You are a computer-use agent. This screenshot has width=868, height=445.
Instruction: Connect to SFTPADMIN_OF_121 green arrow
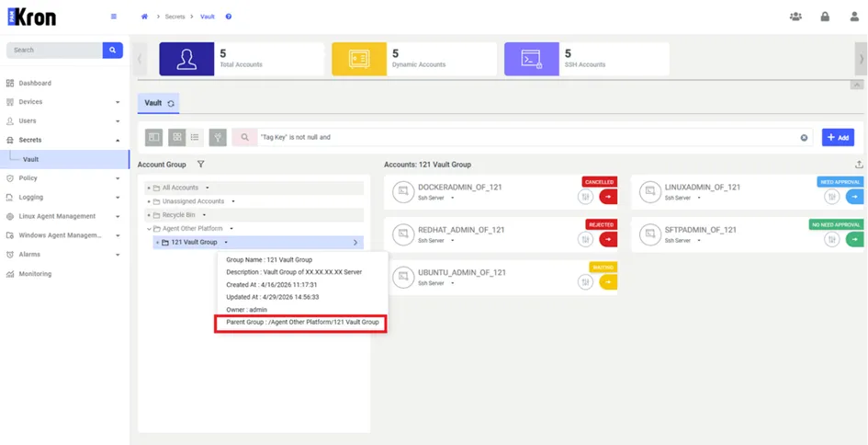click(x=854, y=239)
